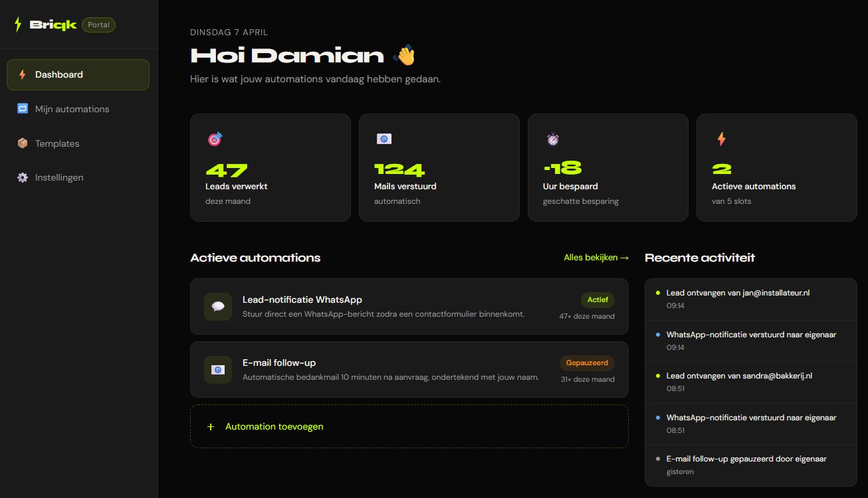Select the Dashboard icon in the sidebar

[x=23, y=74]
